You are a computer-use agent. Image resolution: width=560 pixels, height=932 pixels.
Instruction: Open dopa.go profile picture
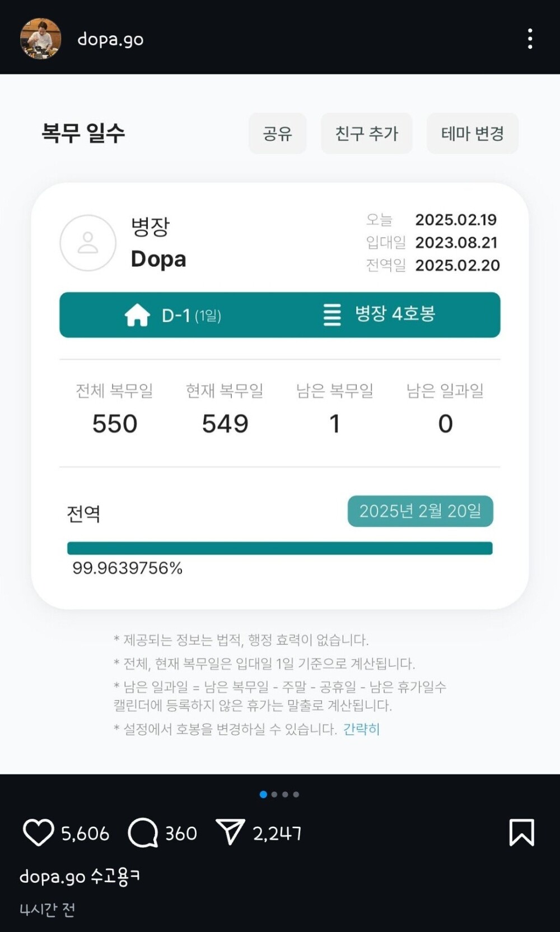40,39
